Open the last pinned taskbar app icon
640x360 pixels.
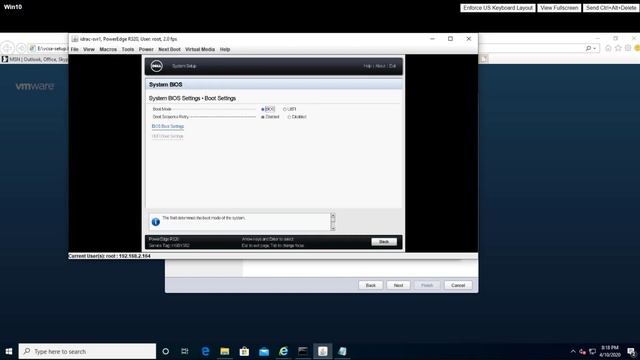pos(342,351)
